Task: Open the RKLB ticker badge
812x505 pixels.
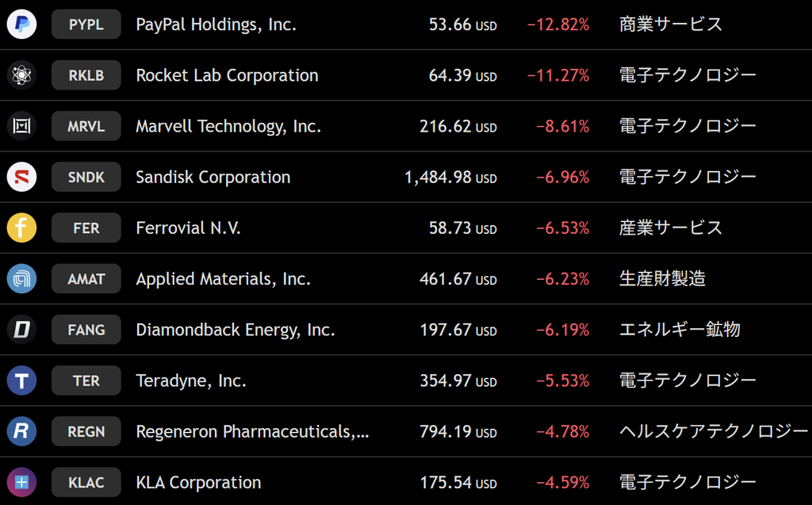Action: (86, 75)
